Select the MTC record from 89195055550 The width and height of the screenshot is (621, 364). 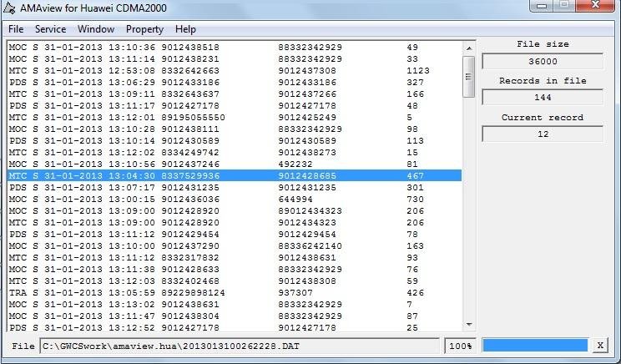(x=235, y=117)
